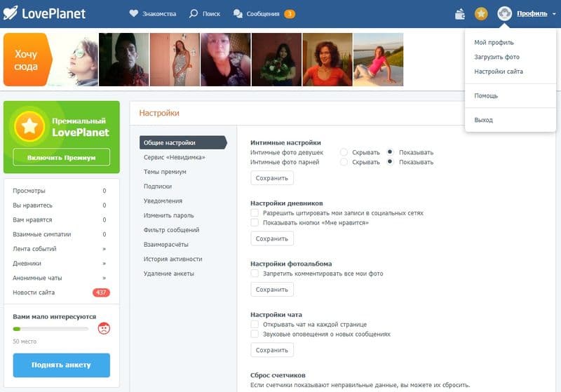The width and height of the screenshot is (561, 392).
Task: Click the green popularity progress bar
Action: click(x=50, y=328)
